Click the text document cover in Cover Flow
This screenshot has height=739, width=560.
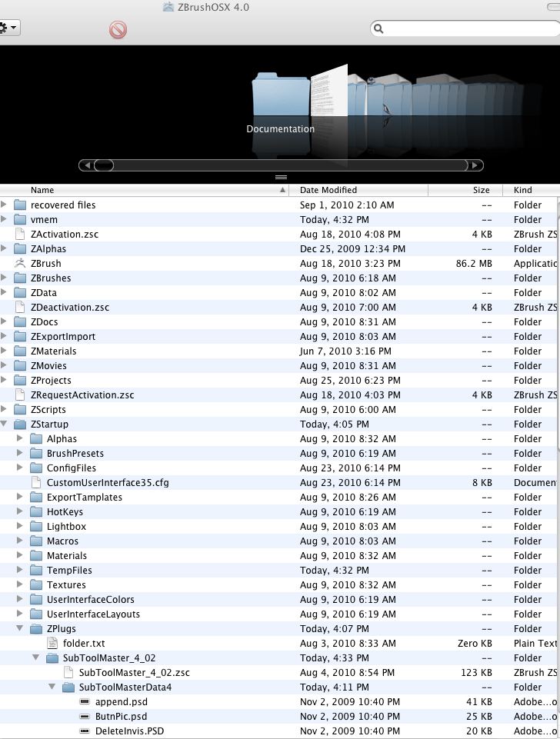(329, 91)
